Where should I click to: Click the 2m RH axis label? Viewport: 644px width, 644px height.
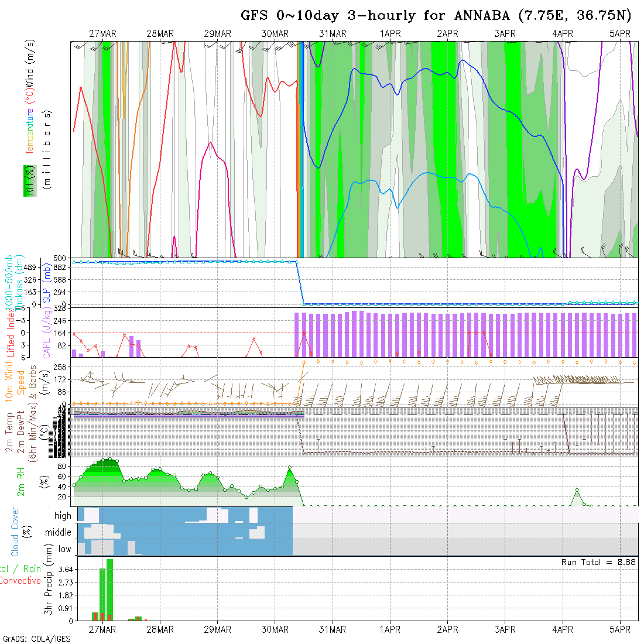[21, 482]
